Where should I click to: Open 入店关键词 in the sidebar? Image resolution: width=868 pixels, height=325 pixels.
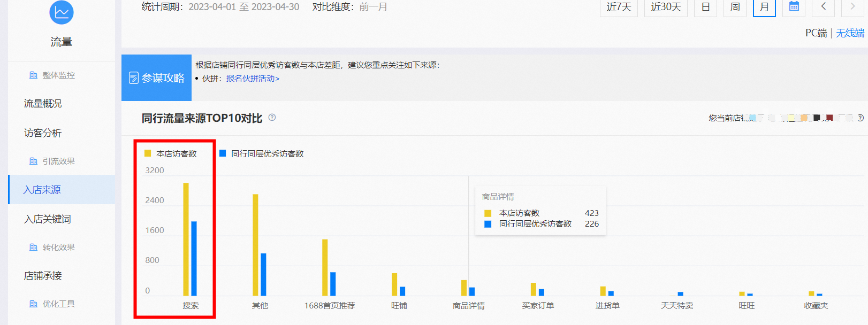click(48, 219)
